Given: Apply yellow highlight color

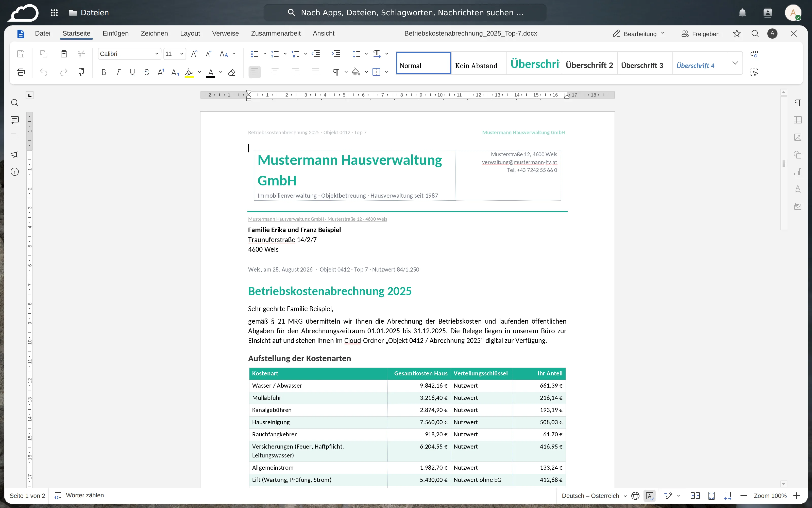Looking at the screenshot, I should pyautogui.click(x=189, y=72).
